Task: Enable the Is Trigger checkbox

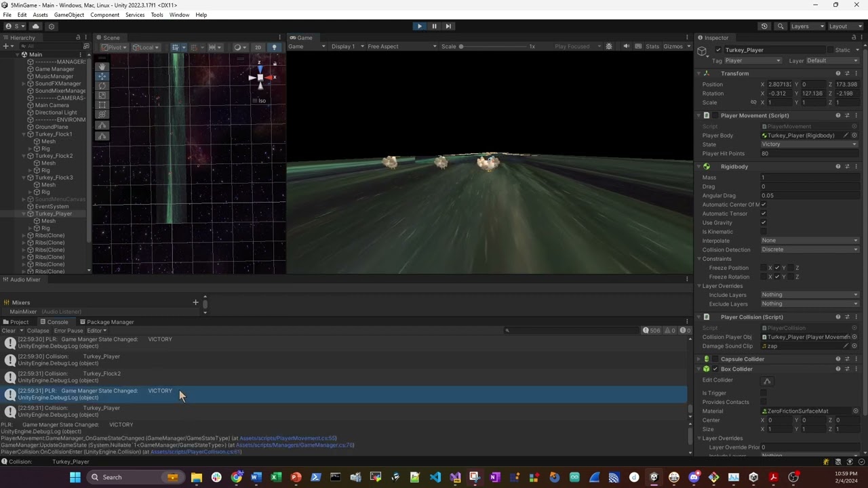Action: pyautogui.click(x=764, y=393)
